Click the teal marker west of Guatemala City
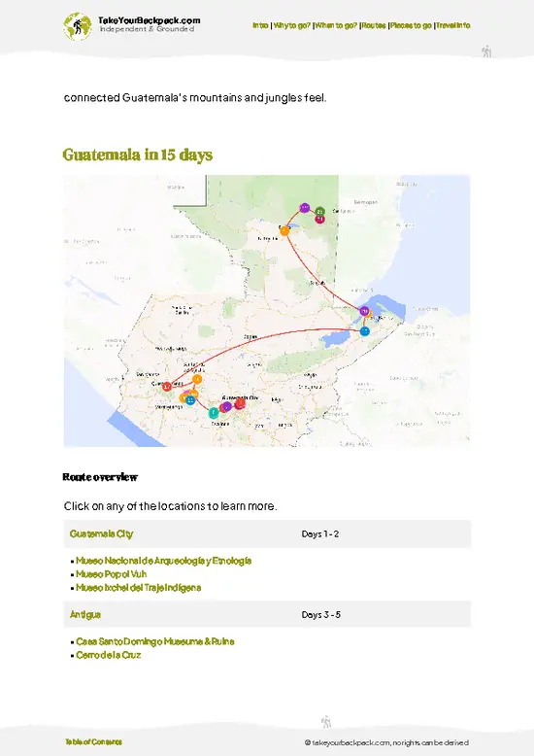The width and height of the screenshot is (534, 756). tap(214, 413)
